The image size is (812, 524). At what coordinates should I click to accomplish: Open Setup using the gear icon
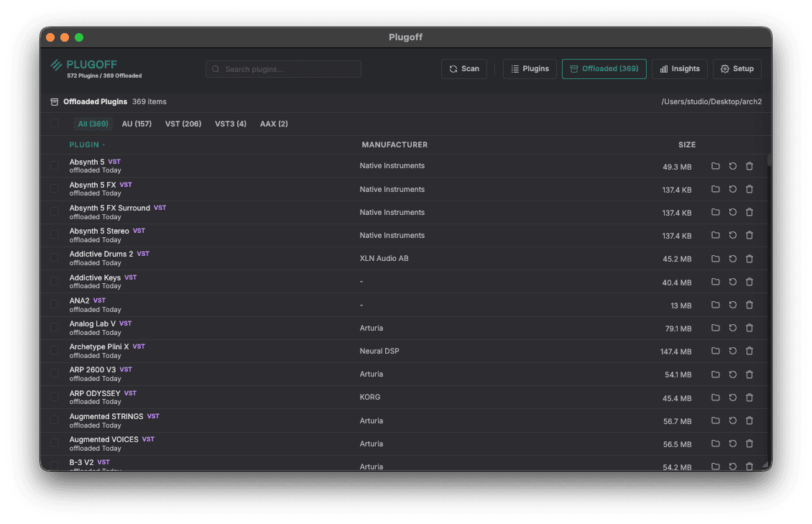coord(724,68)
